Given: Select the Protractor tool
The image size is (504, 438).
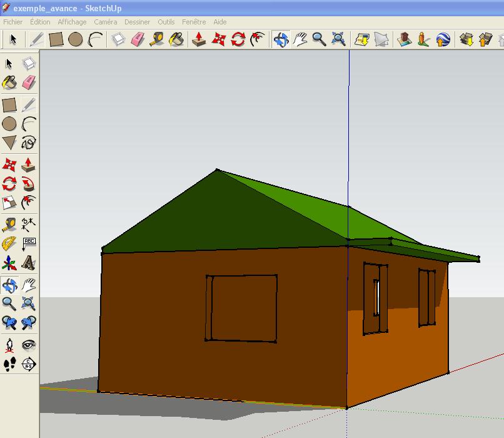Looking at the screenshot, I should pos(9,243).
